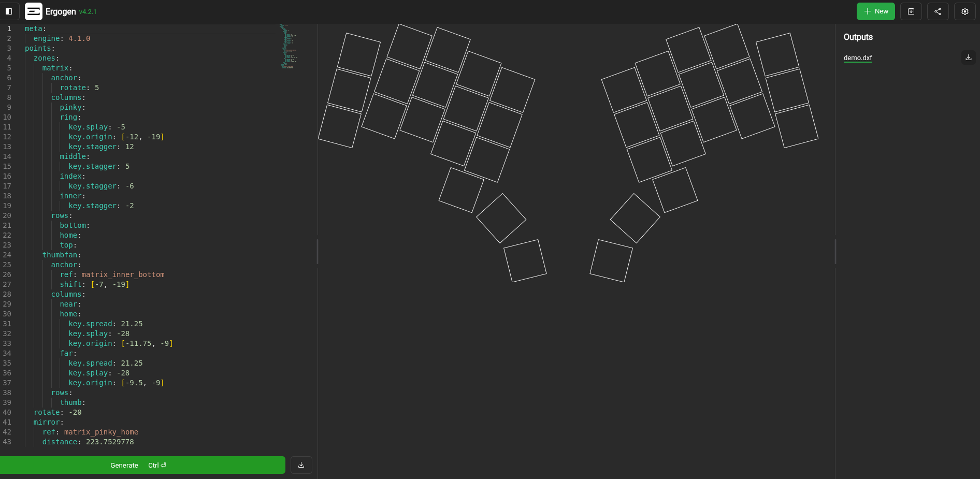Image resolution: width=980 pixels, height=479 pixels.
Task: Click the Outputs panel heading
Action: click(x=858, y=37)
